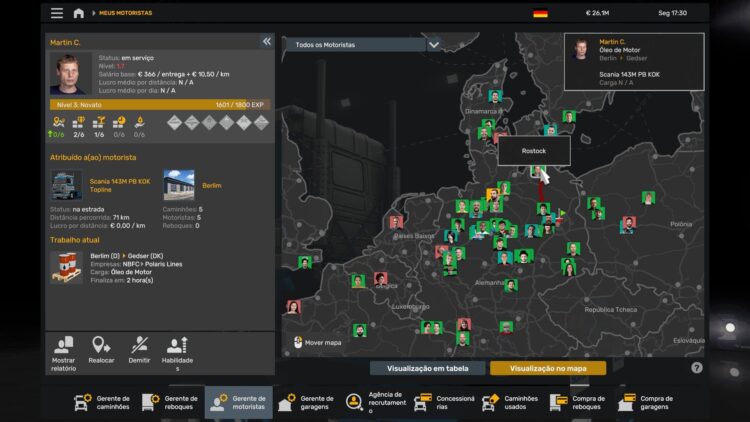Image resolution: width=750 pixels, height=422 pixels.
Task: Click the Realocar driver button
Action: [101, 351]
